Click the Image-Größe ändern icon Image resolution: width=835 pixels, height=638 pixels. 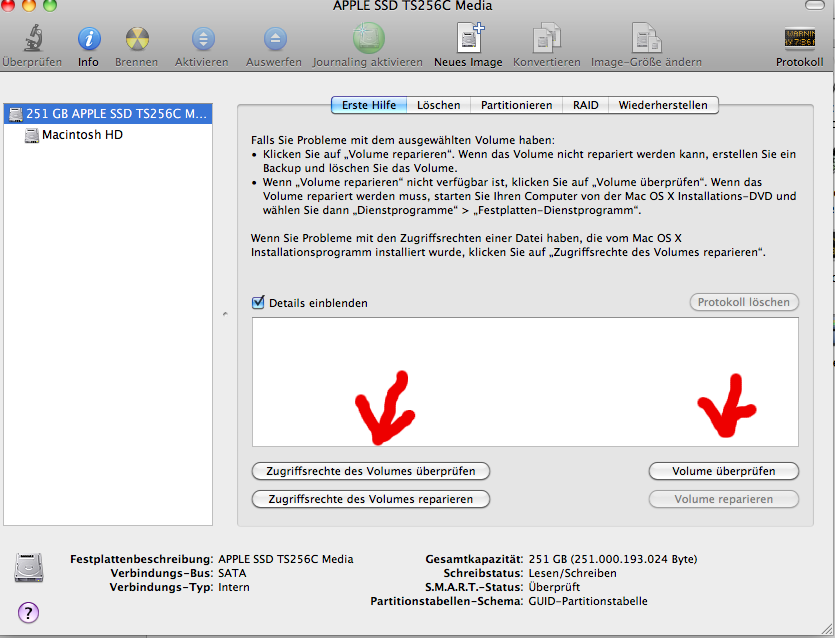click(646, 38)
